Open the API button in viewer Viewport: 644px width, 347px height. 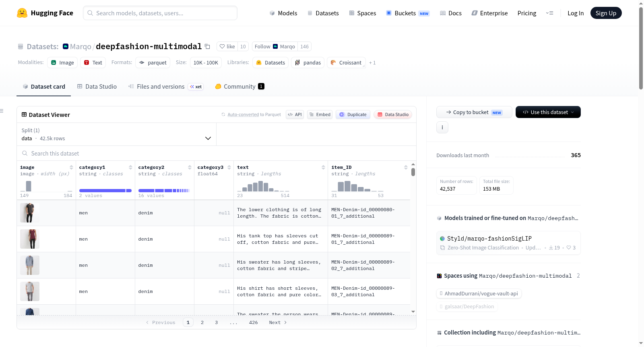click(x=295, y=114)
